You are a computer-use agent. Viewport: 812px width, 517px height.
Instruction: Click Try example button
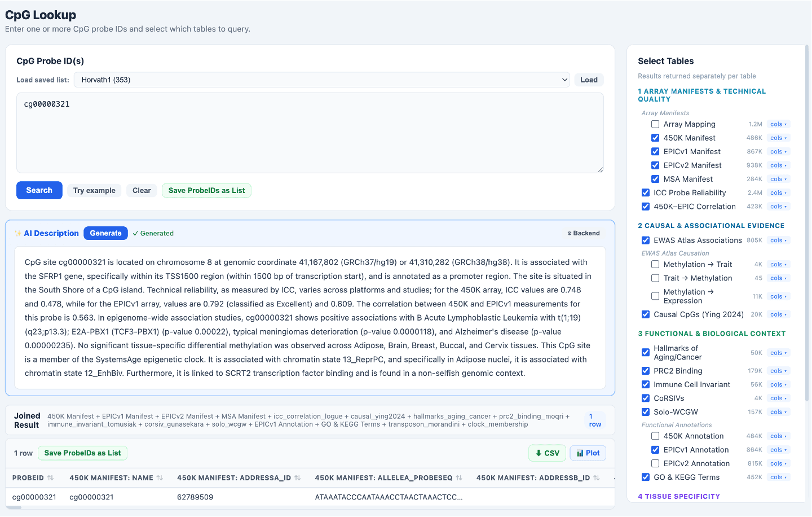94,191
